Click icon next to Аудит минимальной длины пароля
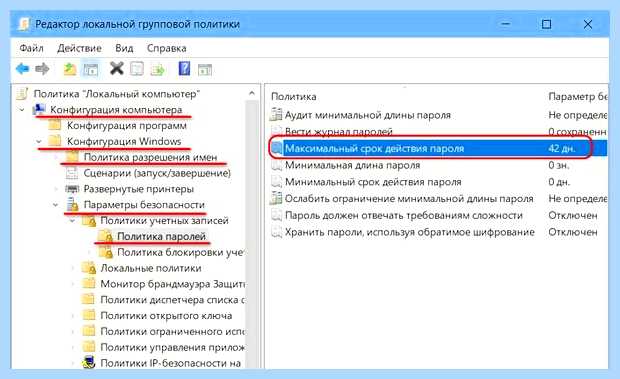620x379 pixels. (276, 115)
